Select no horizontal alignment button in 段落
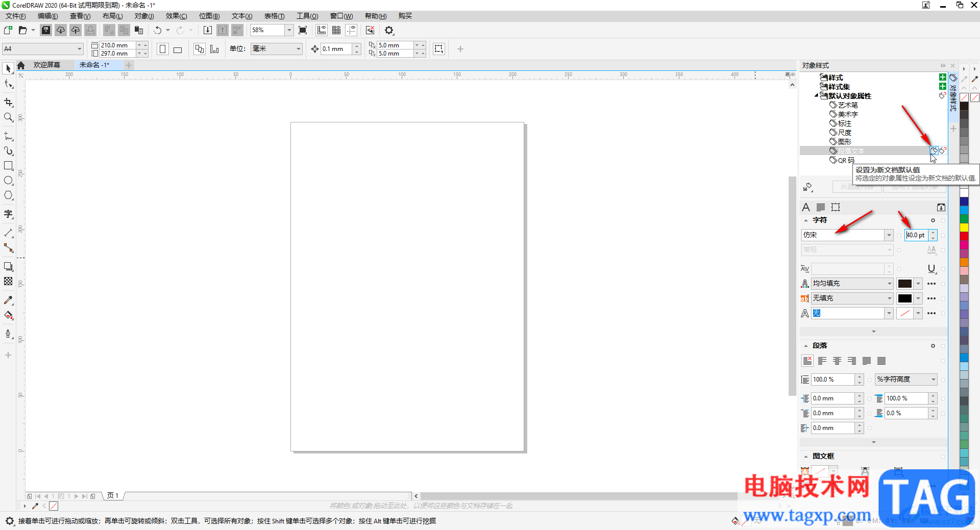980x530 pixels. (807, 361)
